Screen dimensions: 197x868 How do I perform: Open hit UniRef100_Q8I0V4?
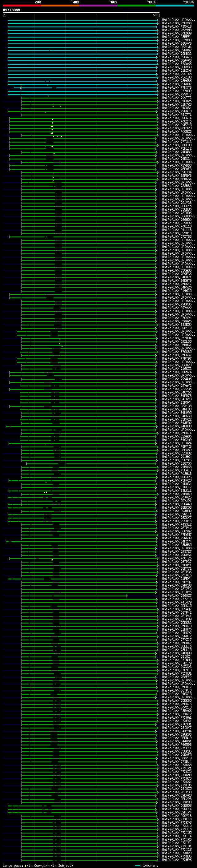pos(177,443)
